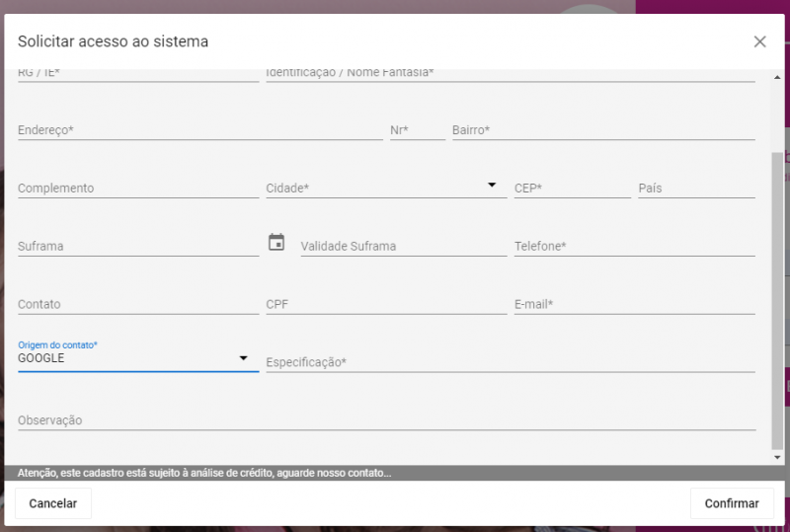
Task: Focus the CEP input field
Action: click(572, 189)
